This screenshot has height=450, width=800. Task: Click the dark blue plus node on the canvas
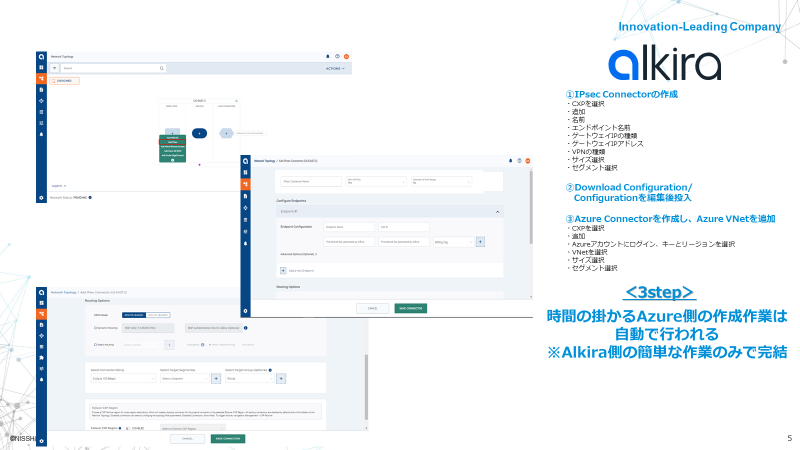[x=199, y=132]
